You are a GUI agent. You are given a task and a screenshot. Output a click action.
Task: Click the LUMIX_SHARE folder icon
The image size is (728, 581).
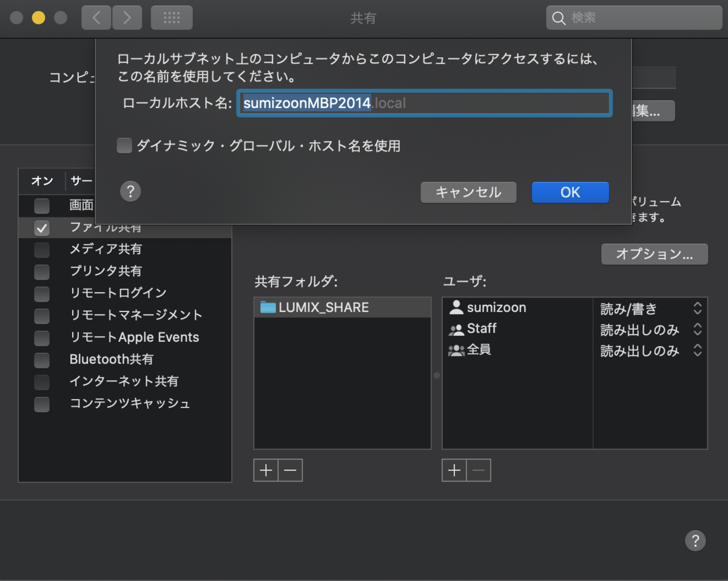[x=268, y=307]
